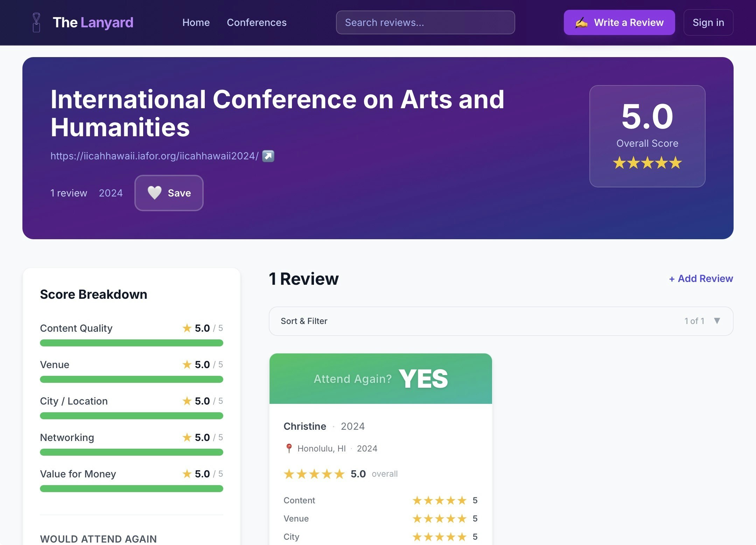Click + Add Review link
This screenshot has height=545, width=756.
pyautogui.click(x=701, y=278)
